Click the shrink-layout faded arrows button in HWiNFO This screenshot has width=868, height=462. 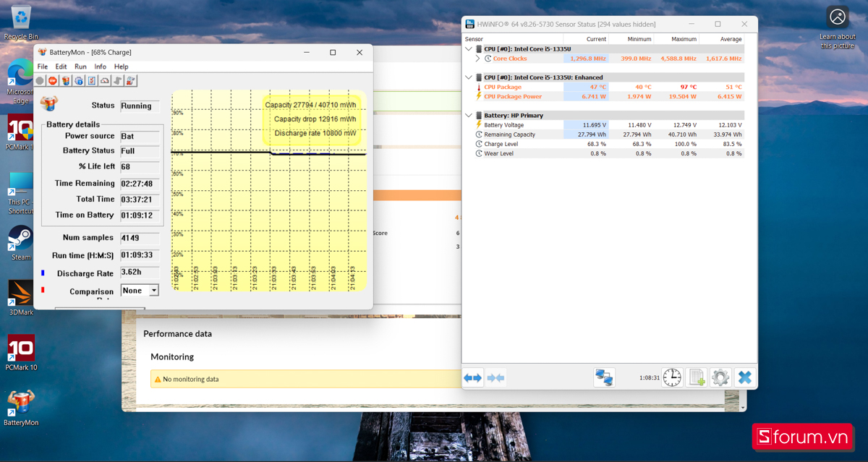(496, 377)
